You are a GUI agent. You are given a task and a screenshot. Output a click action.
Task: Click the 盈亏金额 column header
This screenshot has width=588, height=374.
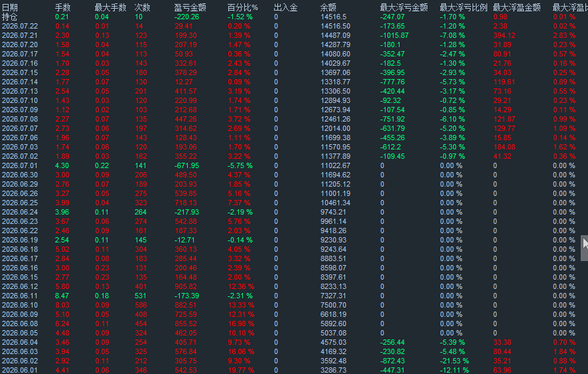pyautogui.click(x=190, y=7)
